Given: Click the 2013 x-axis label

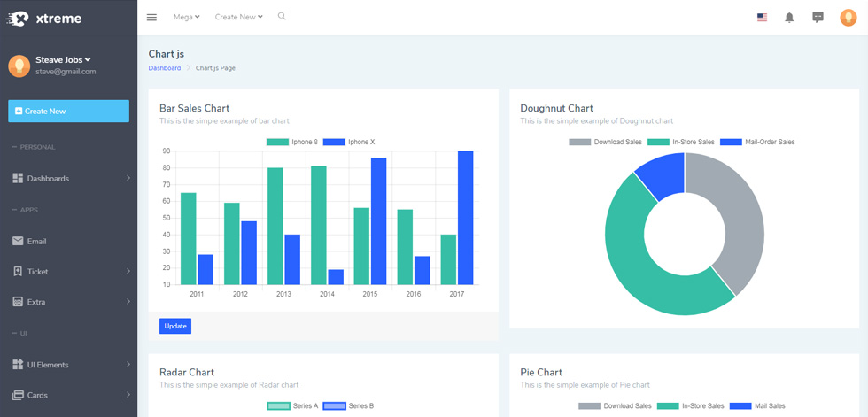Looking at the screenshot, I should 283,294.
